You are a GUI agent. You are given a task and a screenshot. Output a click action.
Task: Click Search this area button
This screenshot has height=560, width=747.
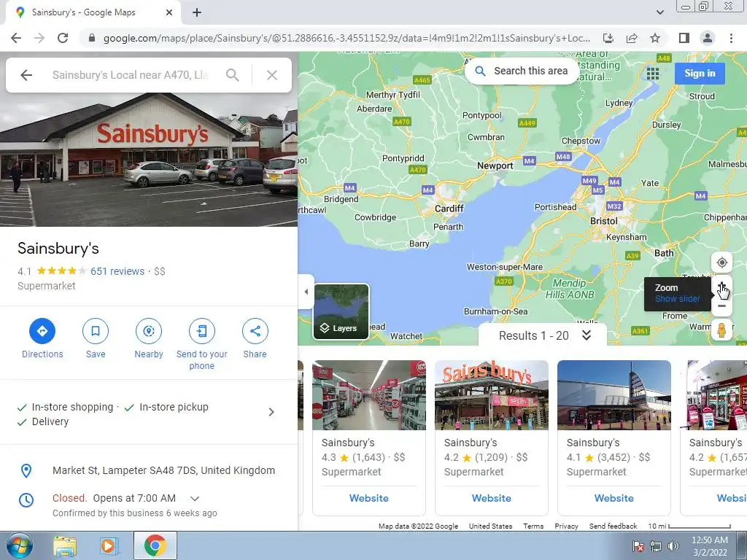click(x=522, y=71)
